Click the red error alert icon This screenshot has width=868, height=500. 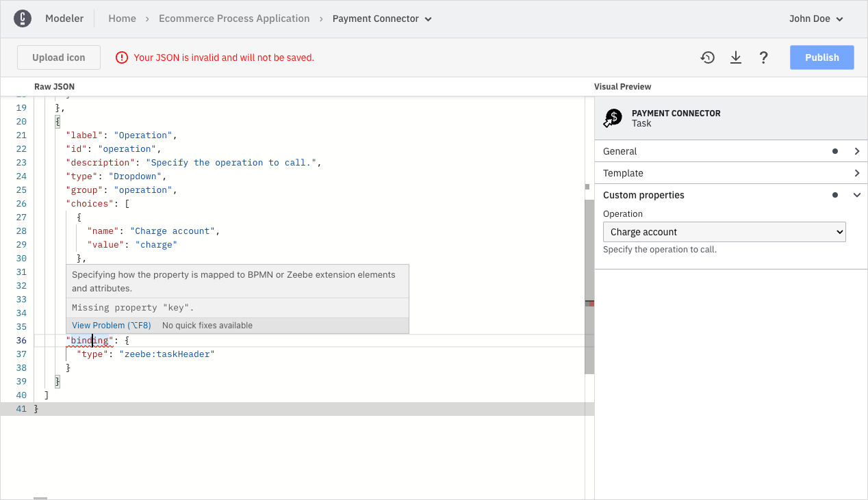coord(122,57)
